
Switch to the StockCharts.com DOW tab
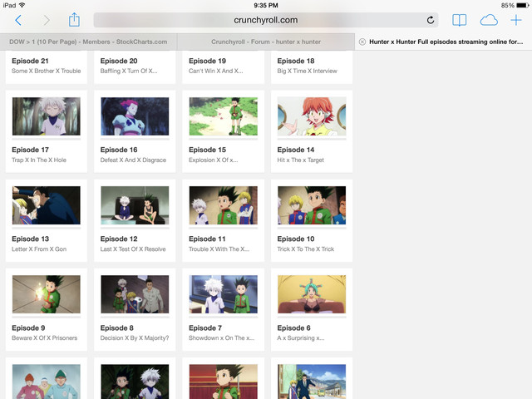click(x=88, y=42)
